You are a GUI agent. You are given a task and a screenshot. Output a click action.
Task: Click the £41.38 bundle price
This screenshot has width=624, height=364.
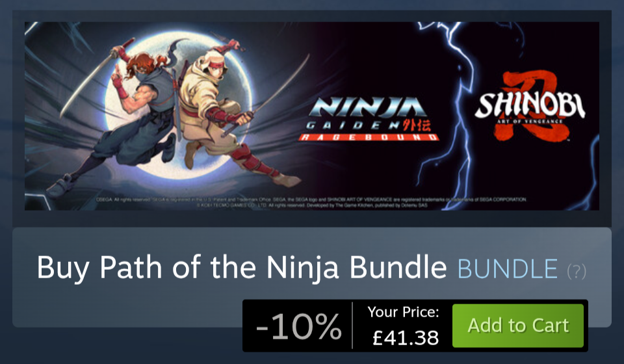point(405,338)
